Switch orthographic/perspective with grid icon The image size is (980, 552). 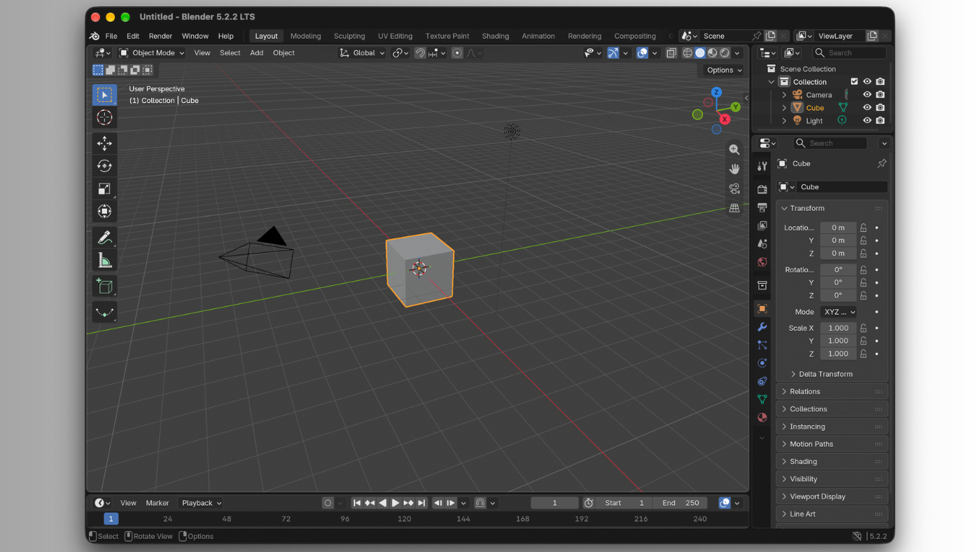734,208
